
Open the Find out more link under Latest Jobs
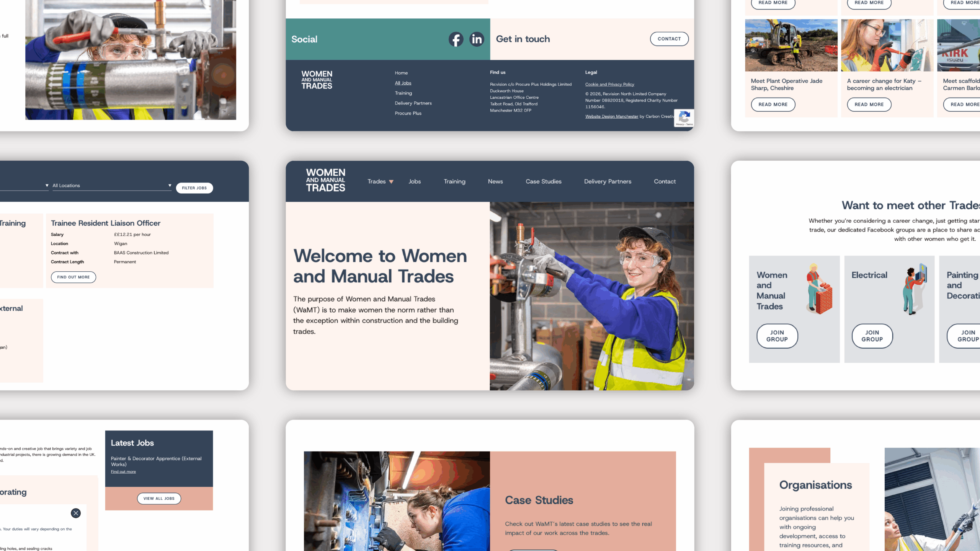pos(123,472)
